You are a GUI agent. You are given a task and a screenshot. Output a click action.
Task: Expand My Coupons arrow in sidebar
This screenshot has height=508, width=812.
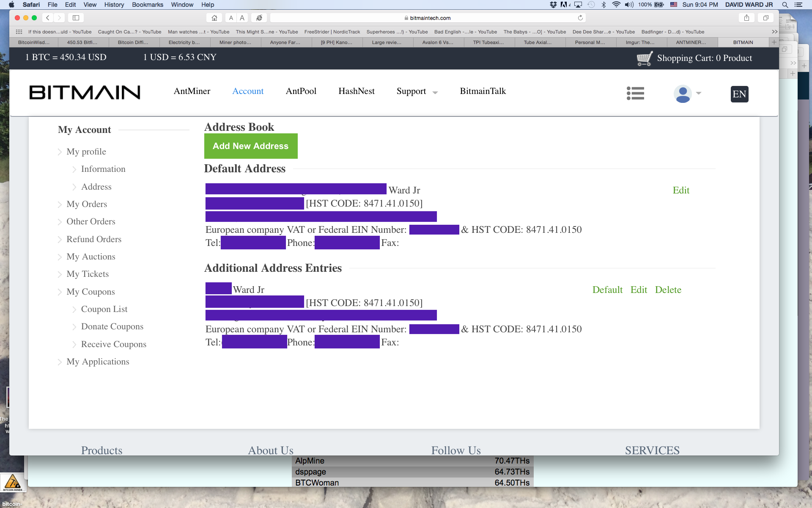point(60,292)
